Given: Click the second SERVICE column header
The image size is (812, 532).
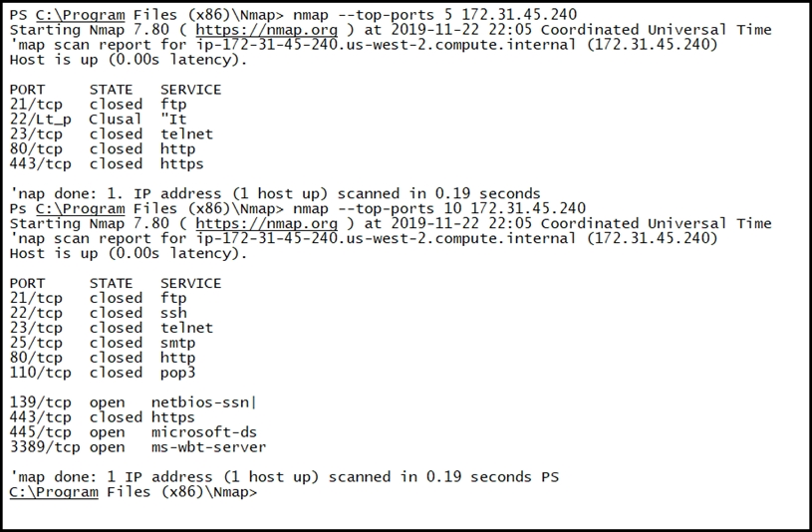Looking at the screenshot, I should 190,283.
